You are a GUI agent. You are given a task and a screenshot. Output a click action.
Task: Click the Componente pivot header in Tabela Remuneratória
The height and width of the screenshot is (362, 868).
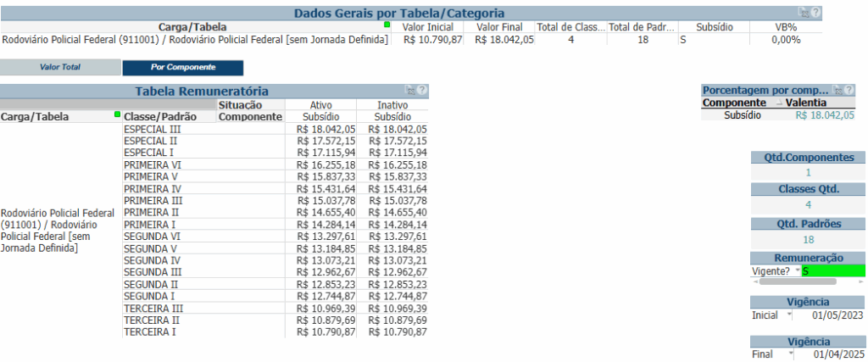point(250,117)
